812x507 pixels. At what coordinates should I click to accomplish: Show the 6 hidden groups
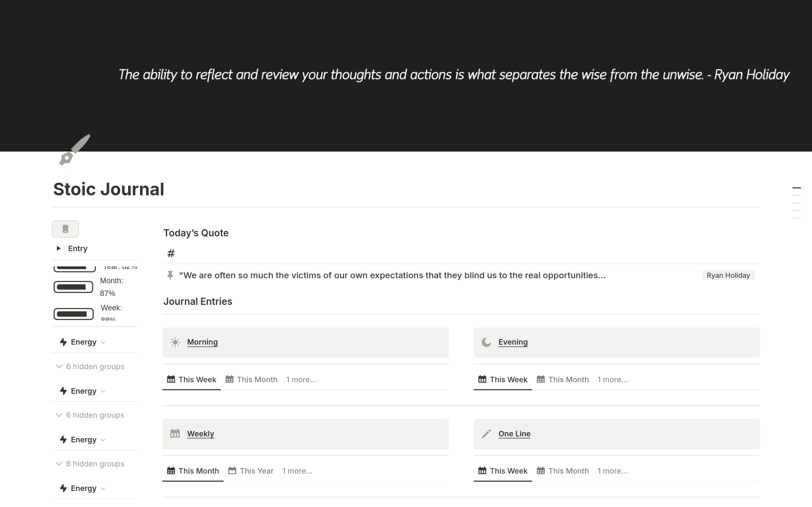click(x=95, y=366)
